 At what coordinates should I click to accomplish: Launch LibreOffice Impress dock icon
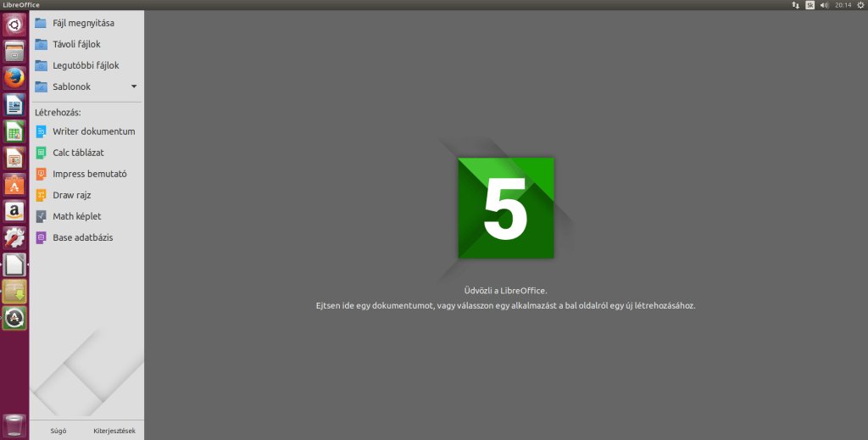(x=14, y=159)
